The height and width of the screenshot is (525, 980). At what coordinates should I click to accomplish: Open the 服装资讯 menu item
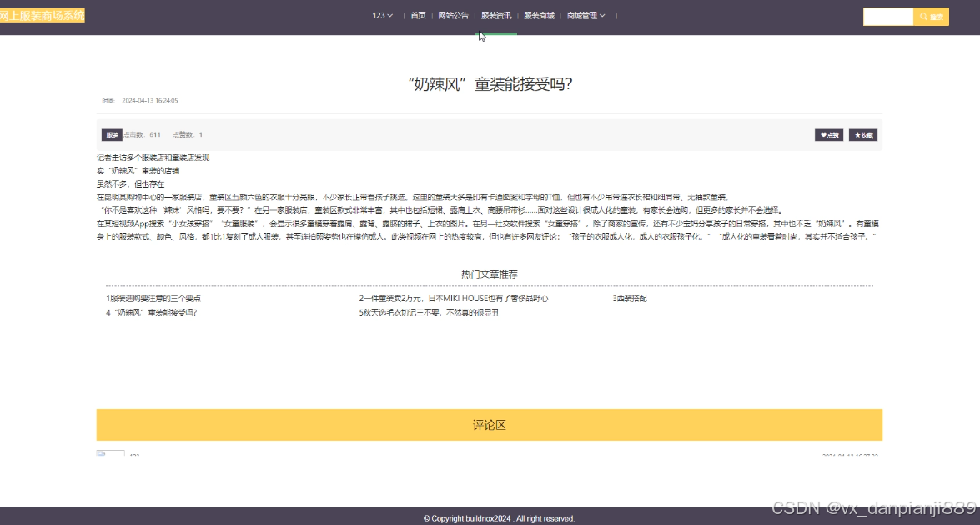click(x=496, y=16)
